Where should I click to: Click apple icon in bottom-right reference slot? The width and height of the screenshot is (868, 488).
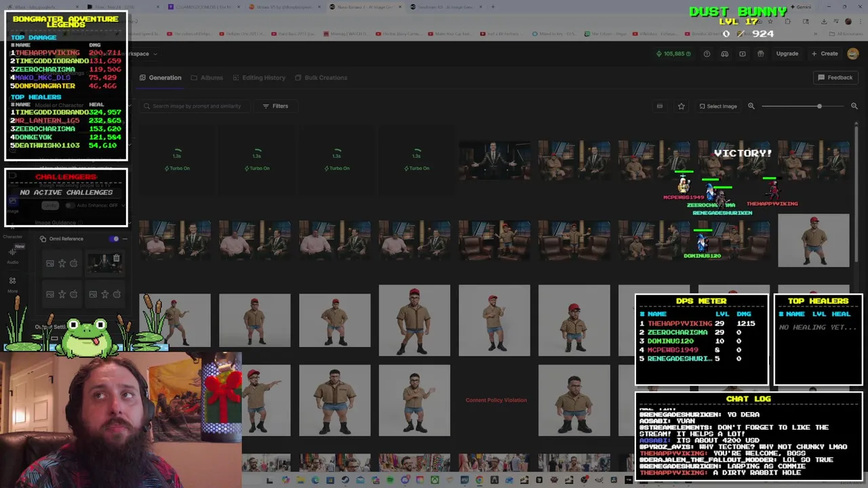click(x=117, y=294)
